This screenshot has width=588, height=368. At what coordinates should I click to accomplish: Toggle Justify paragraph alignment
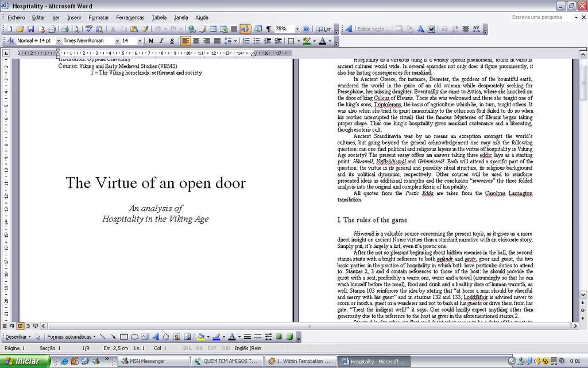click(217, 41)
